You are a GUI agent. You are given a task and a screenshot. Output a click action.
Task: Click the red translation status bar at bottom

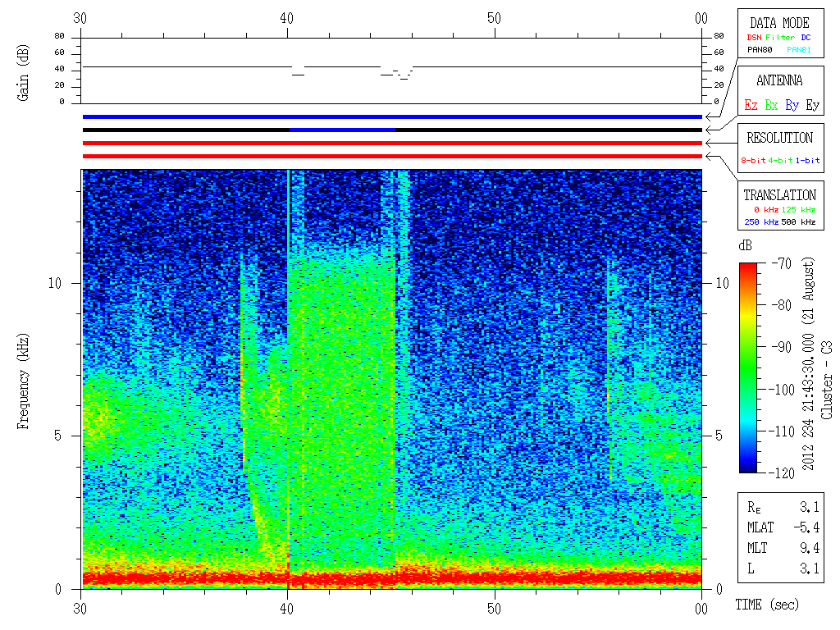point(392,156)
